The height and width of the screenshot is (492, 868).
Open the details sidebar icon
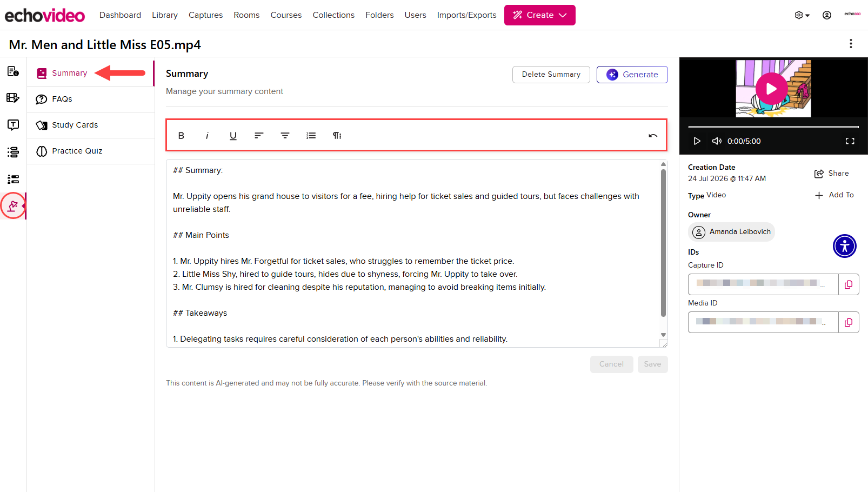pyautogui.click(x=13, y=71)
